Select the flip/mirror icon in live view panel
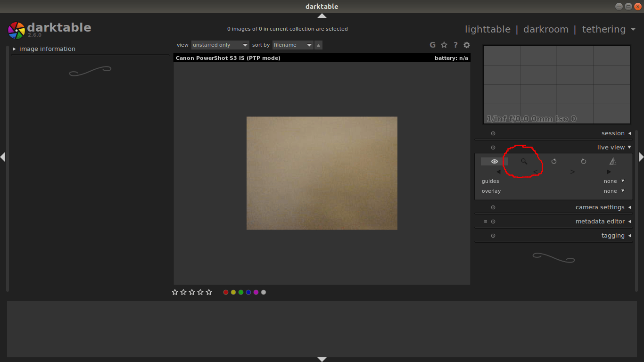 tap(612, 161)
